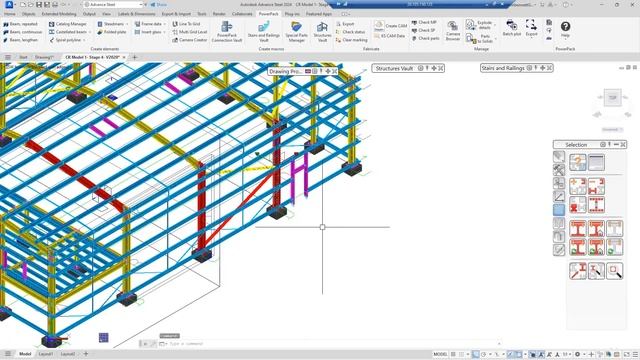Image resolution: width=640 pixels, height=360 pixels.
Task: Select the Layout1 tab
Action: coord(46,354)
